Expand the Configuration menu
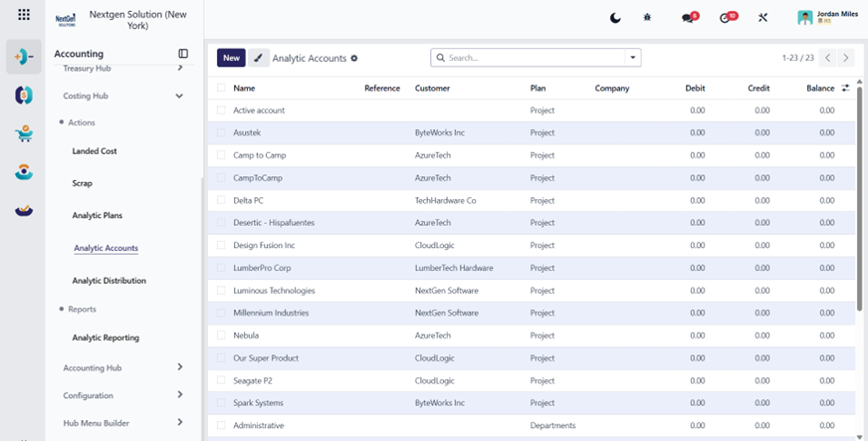The height and width of the screenshot is (441, 868). point(122,395)
